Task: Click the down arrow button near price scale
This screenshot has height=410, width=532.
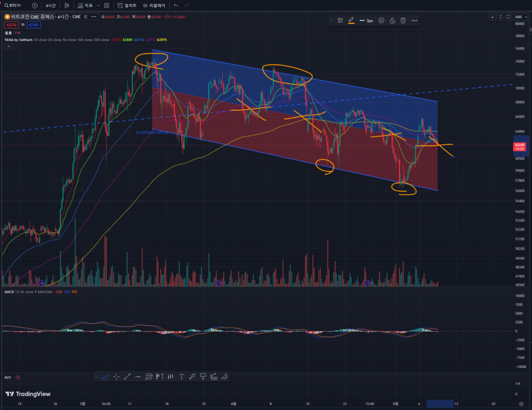Action: click(x=492, y=16)
